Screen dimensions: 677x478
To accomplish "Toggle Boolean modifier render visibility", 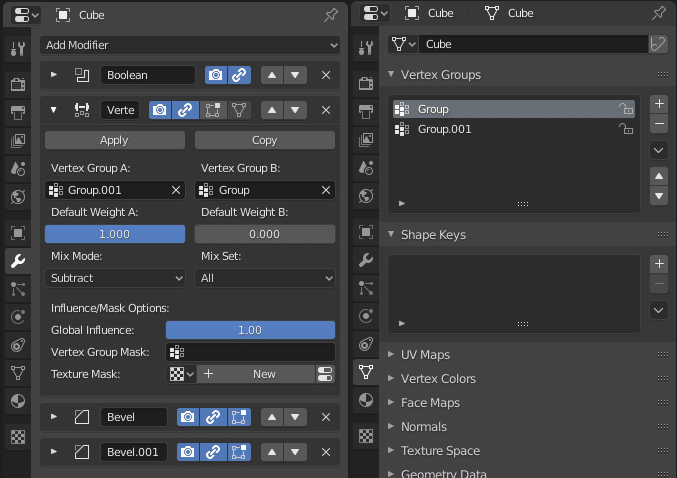I will click(215, 75).
